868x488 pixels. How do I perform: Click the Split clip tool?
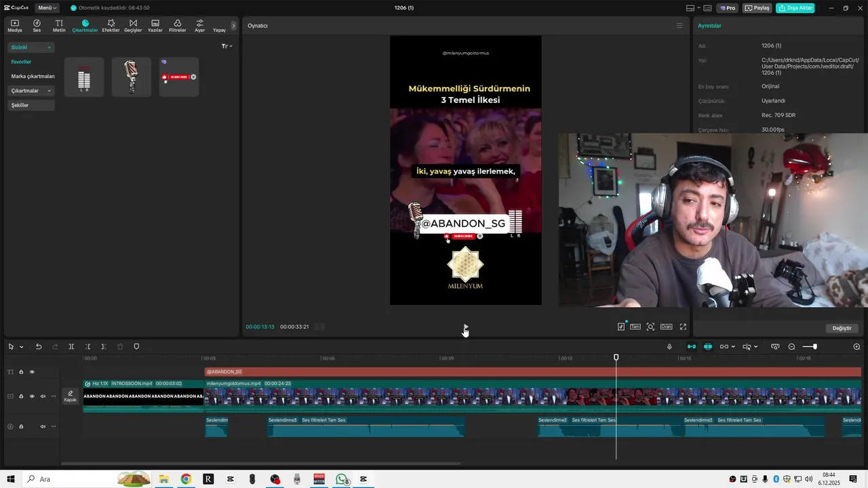tap(71, 347)
